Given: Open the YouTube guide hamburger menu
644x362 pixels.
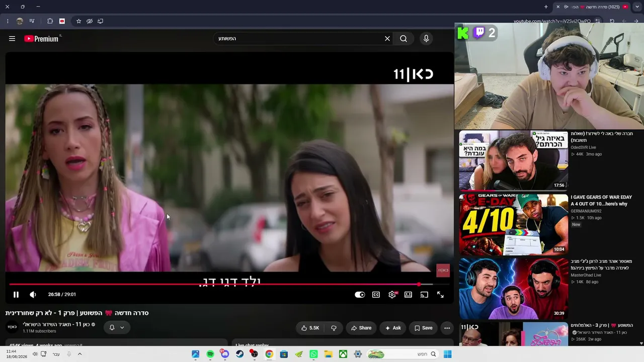Looking at the screenshot, I should [x=12, y=39].
